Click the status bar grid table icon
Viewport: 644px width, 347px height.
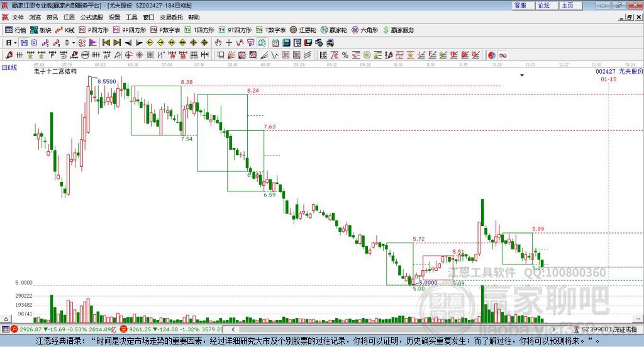5,329
